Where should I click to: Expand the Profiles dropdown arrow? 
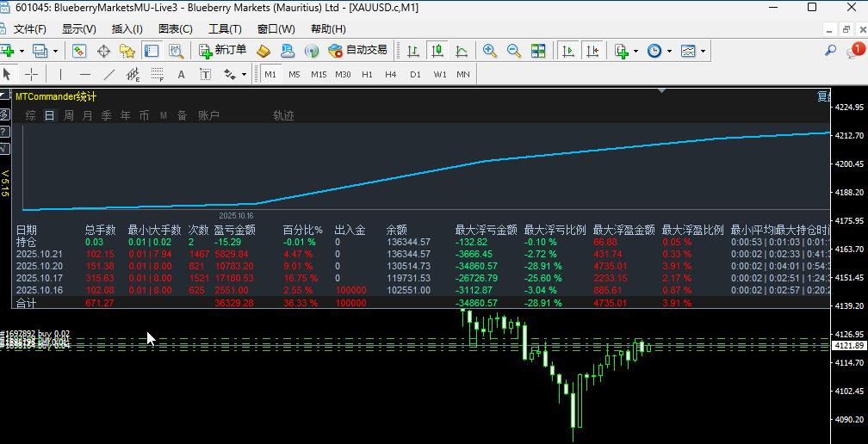coord(55,51)
